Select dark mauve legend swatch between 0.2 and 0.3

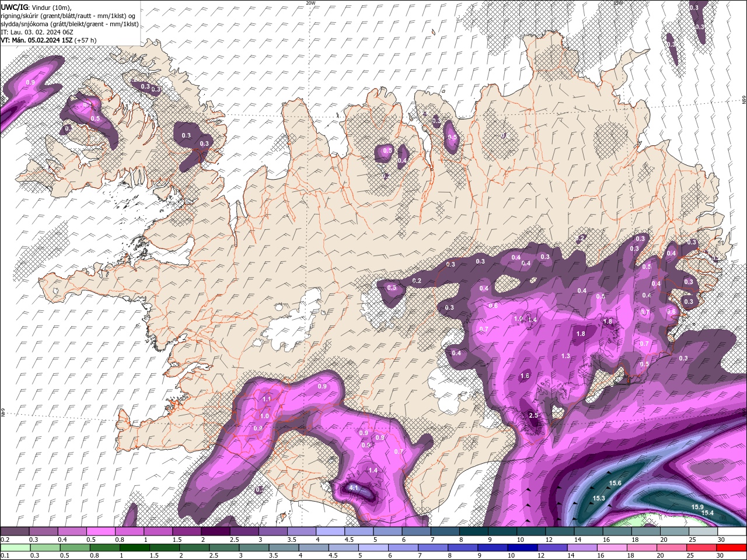pos(15,531)
